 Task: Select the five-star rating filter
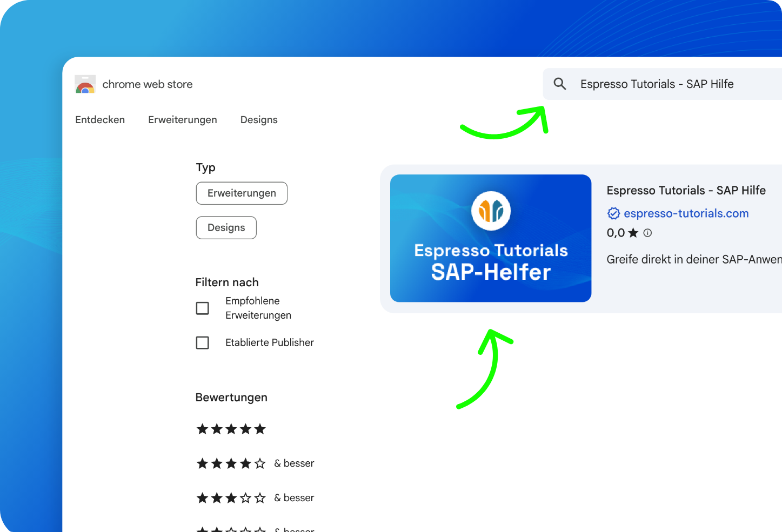click(231, 429)
